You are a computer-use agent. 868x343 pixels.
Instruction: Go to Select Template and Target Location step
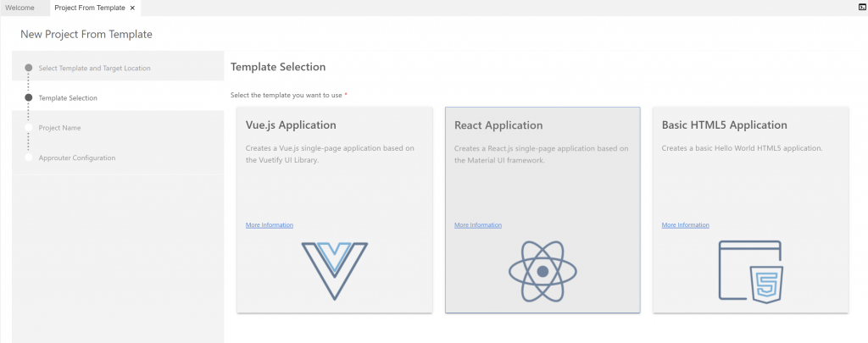pos(95,68)
